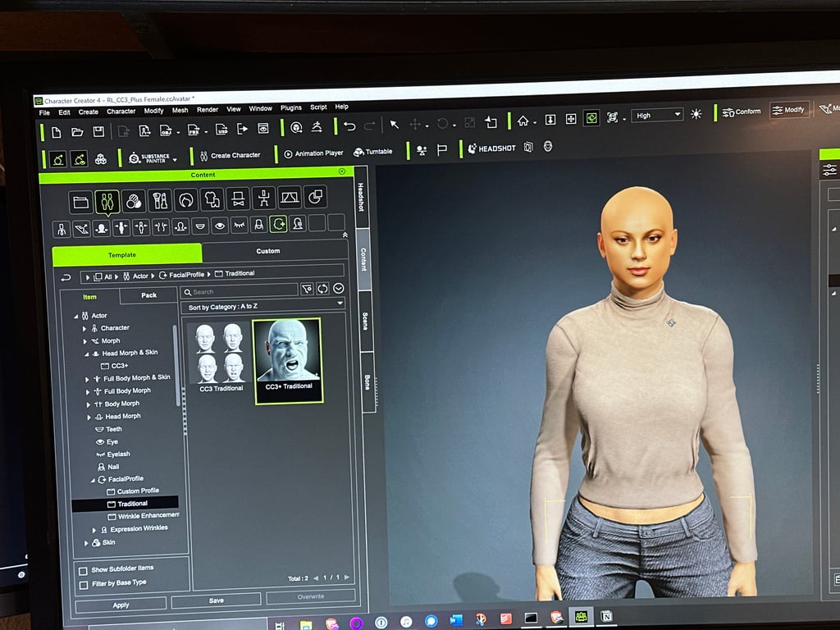
Task: Click the Apply button
Action: click(120, 604)
